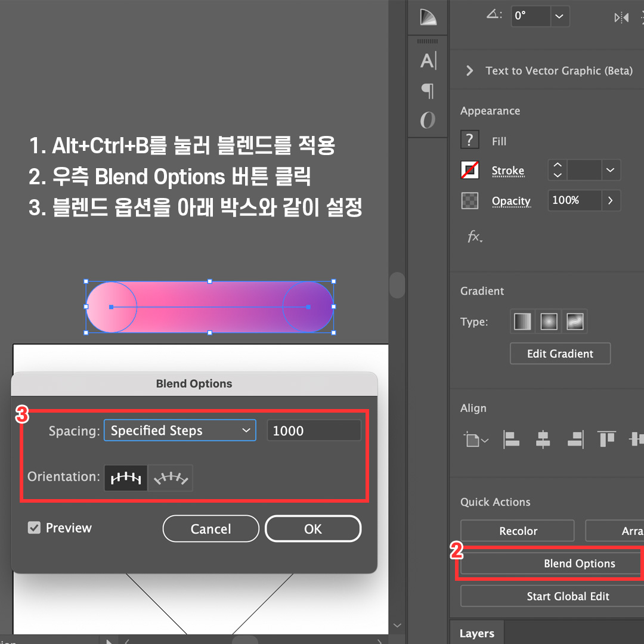This screenshot has height=644, width=644.
Task: Open the Paragraph panel icon
Action: pos(427,91)
